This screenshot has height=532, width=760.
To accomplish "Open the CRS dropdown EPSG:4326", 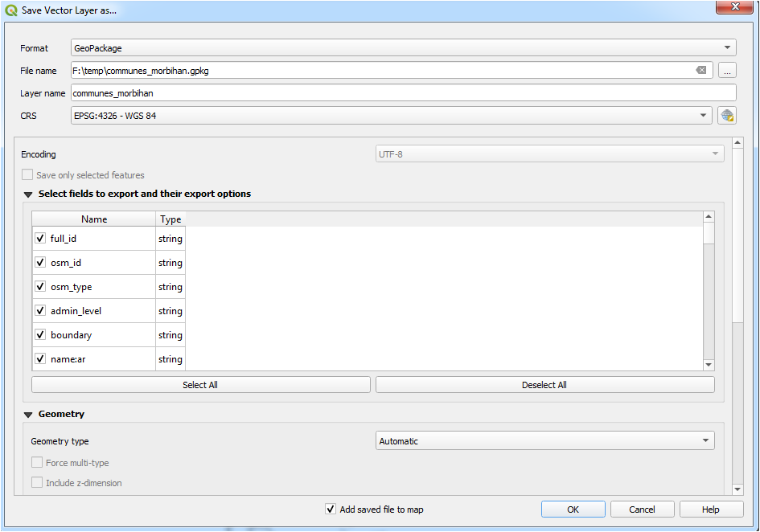I will click(391, 116).
